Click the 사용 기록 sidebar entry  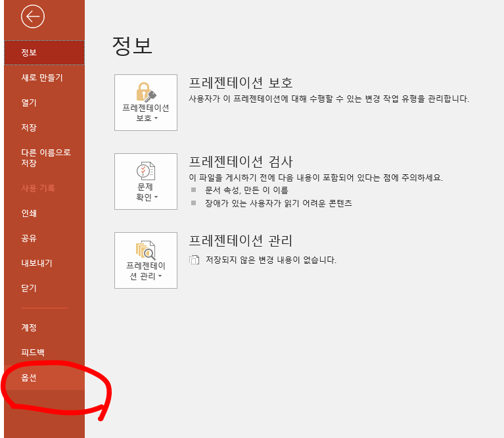click(45, 188)
